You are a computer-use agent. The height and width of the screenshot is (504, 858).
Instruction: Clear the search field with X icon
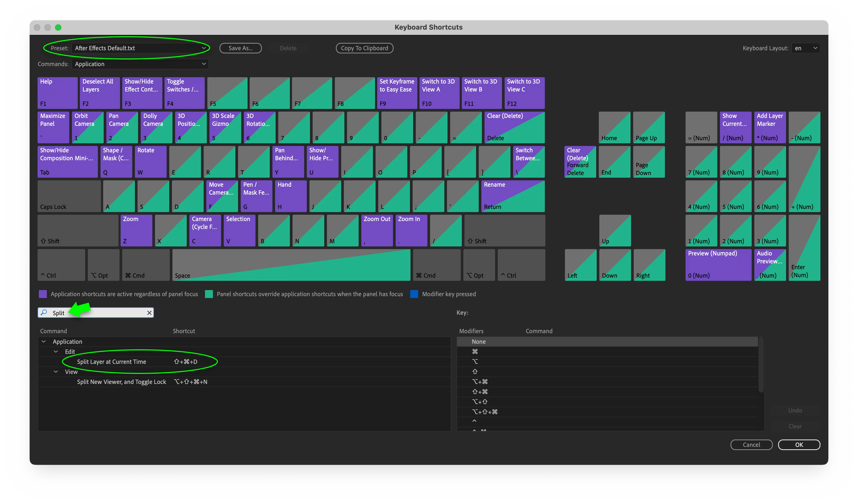(149, 313)
